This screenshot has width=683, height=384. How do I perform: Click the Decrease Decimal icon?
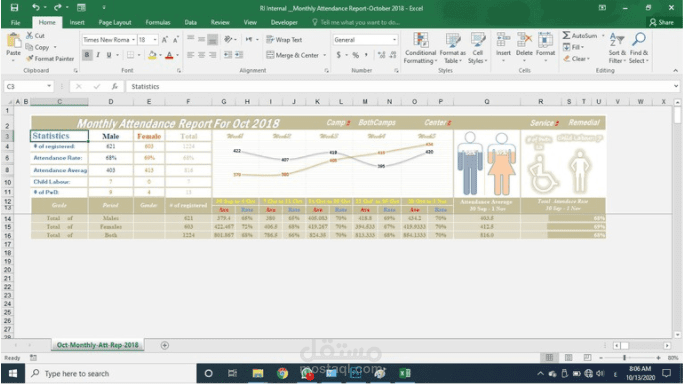pos(393,55)
